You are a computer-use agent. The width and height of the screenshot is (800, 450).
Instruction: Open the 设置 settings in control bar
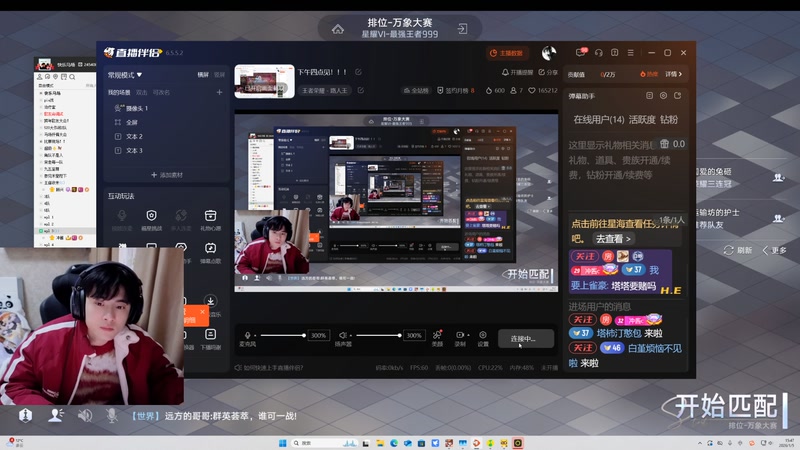483,338
